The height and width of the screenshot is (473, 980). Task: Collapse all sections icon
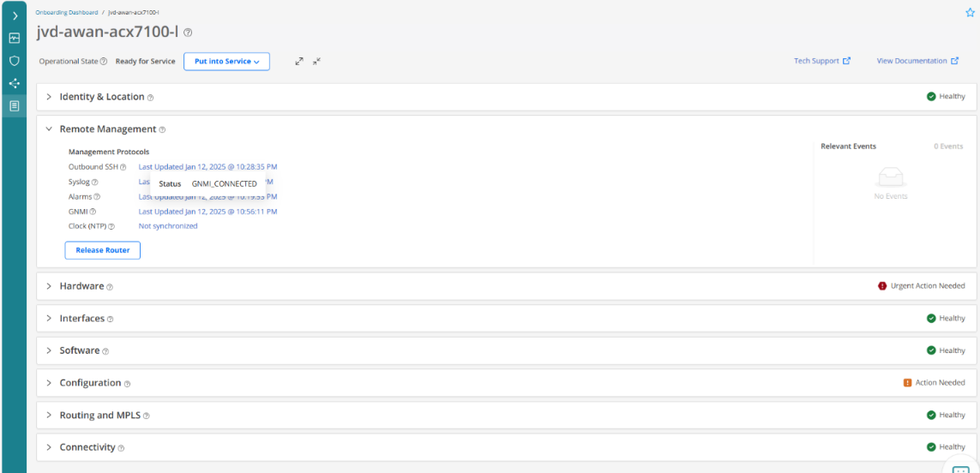pos(317,61)
